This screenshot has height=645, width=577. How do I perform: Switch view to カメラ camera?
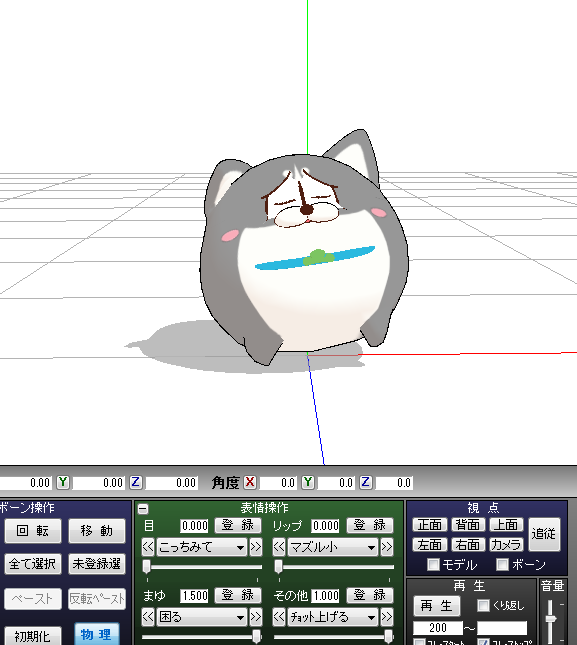click(506, 545)
